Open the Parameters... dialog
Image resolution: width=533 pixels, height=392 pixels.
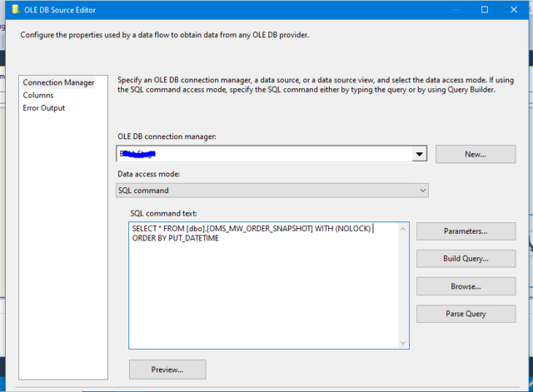[466, 231]
